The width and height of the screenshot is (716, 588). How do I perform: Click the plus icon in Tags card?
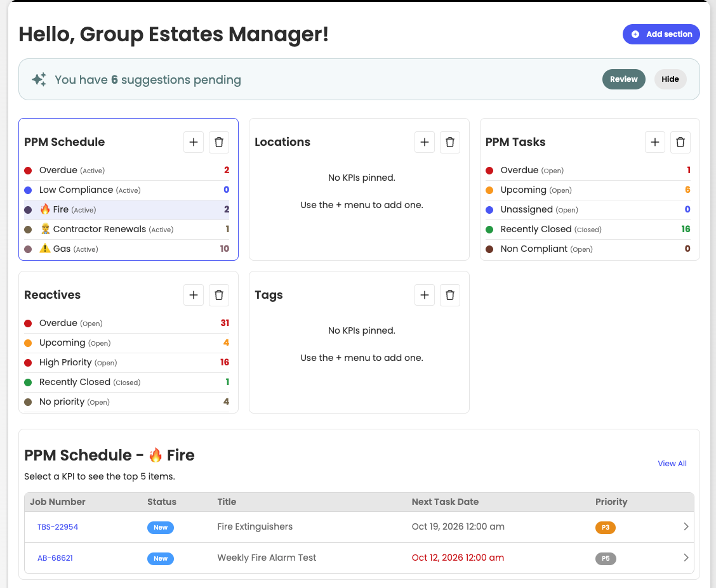pos(424,295)
